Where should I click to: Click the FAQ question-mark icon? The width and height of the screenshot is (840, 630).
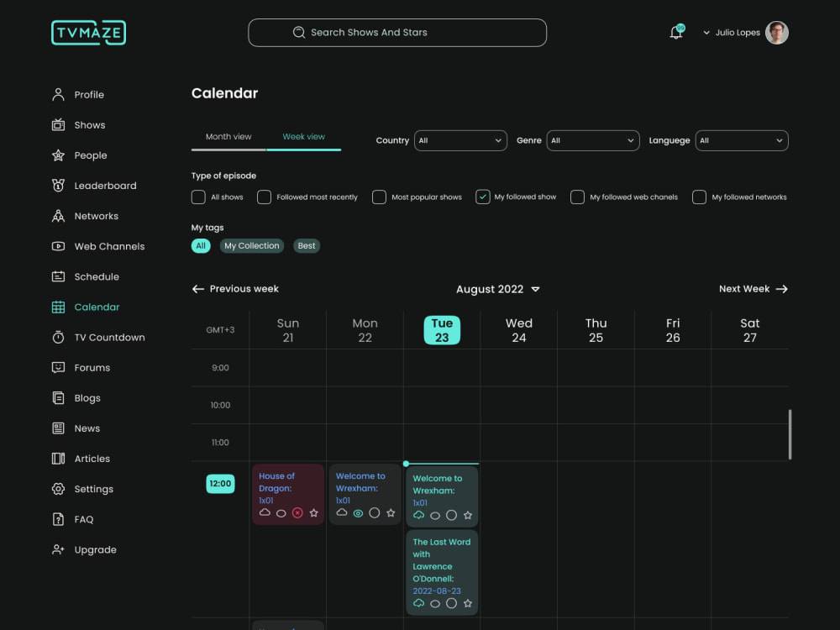click(x=59, y=519)
